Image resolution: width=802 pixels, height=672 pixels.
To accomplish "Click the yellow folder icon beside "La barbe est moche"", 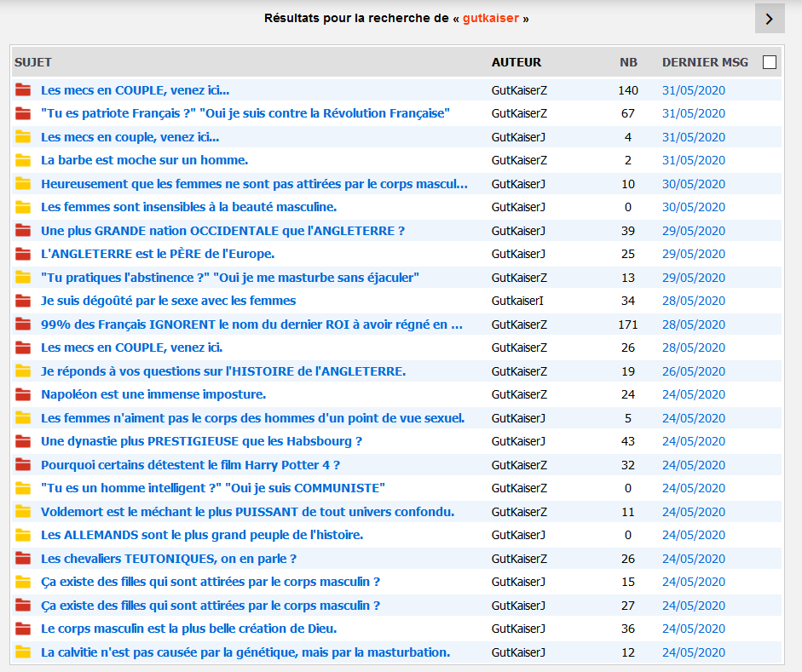I will pyautogui.click(x=23, y=160).
